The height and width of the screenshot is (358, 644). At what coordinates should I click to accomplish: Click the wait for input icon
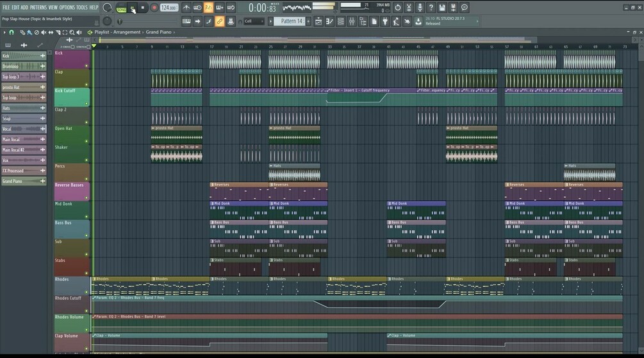point(197,8)
